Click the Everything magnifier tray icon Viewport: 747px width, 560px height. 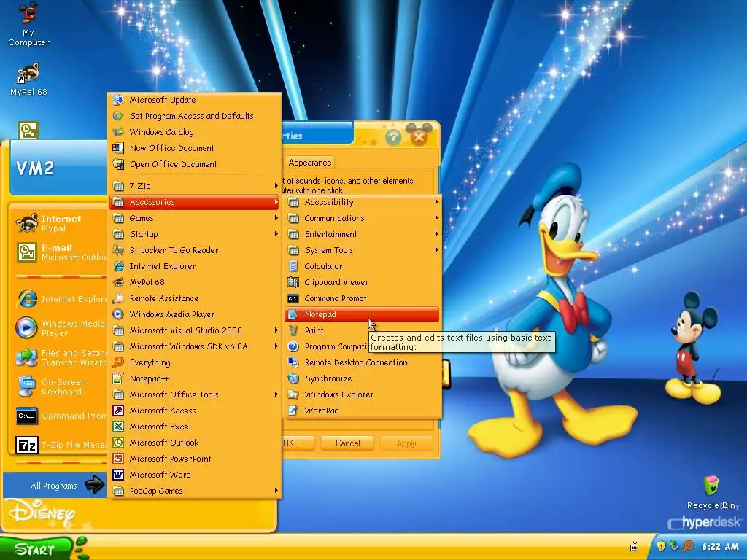click(x=689, y=546)
